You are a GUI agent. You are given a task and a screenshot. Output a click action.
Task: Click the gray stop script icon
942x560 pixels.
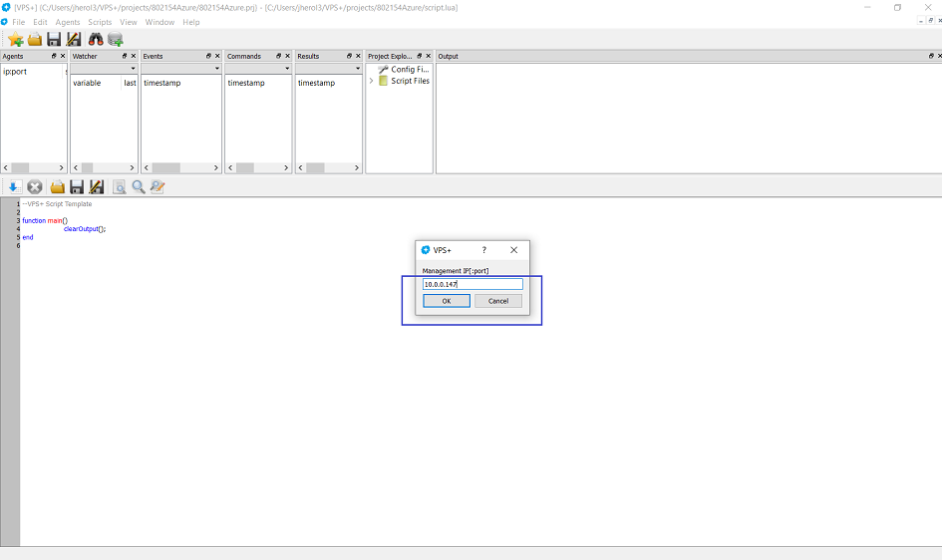click(35, 186)
